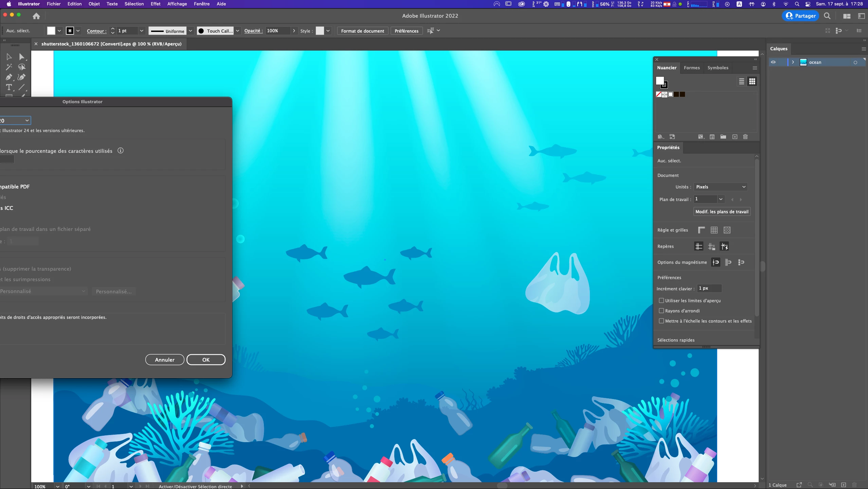Open the Uniforme stroke profile dropdown
868x489 pixels.
pyautogui.click(x=191, y=31)
